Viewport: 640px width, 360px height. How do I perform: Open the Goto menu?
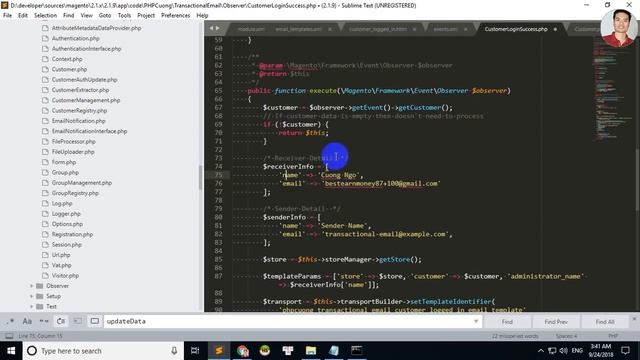pyautogui.click(x=105, y=15)
